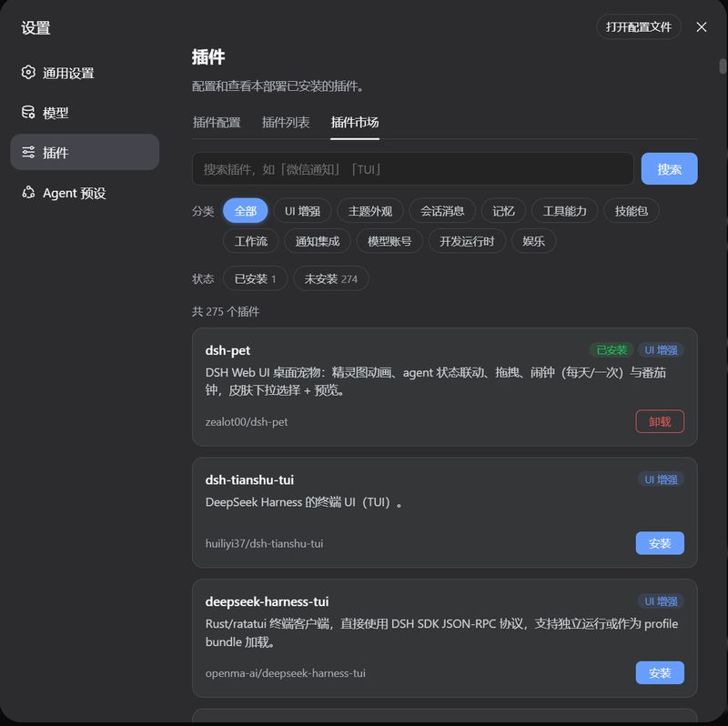This screenshot has height=726, width=728.
Task: Show 已安装 1 plugins only
Action: click(x=256, y=278)
